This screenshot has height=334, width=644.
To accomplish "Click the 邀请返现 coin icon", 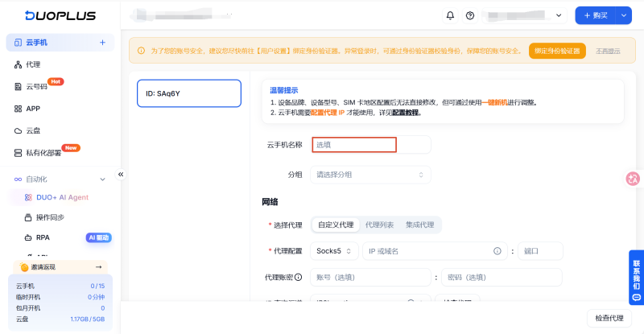I will (x=24, y=267).
